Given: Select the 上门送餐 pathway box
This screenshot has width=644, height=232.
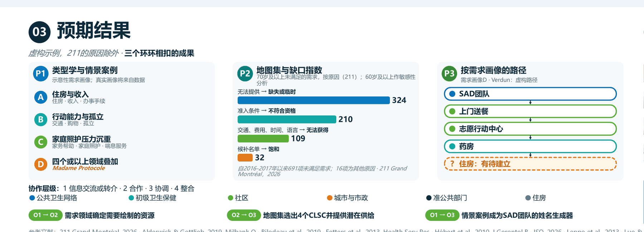Looking at the screenshot, I should [x=530, y=111].
